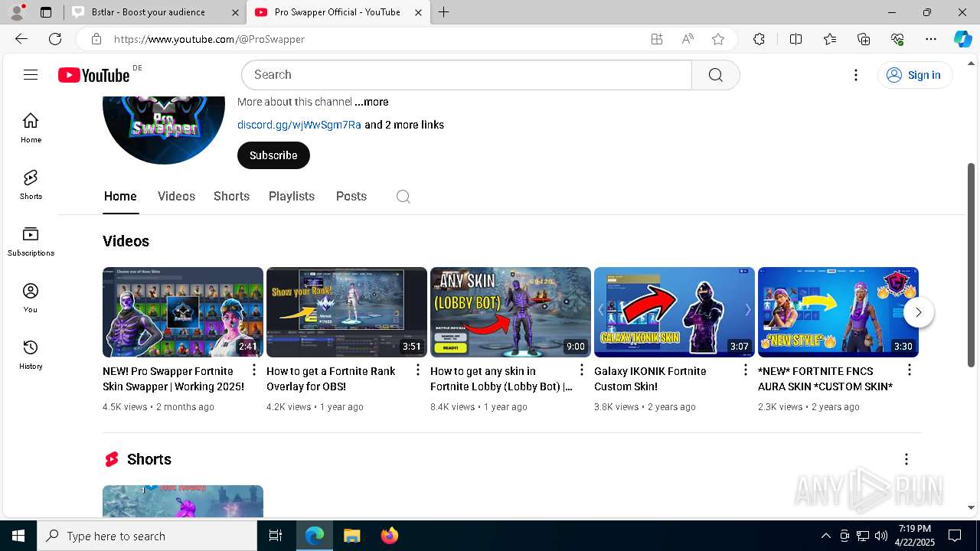This screenshot has width=980, height=551.
Task: Close the Pro Swapper Official YouTube tab
Action: tap(418, 12)
